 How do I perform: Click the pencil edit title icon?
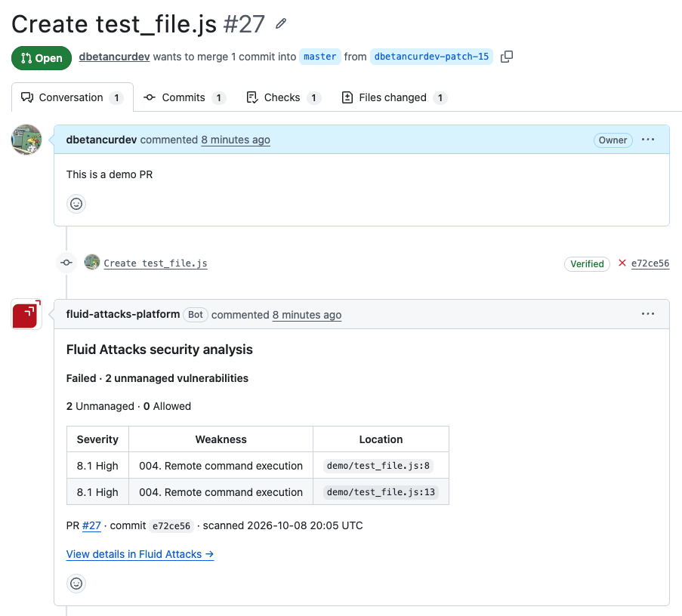pyautogui.click(x=281, y=23)
